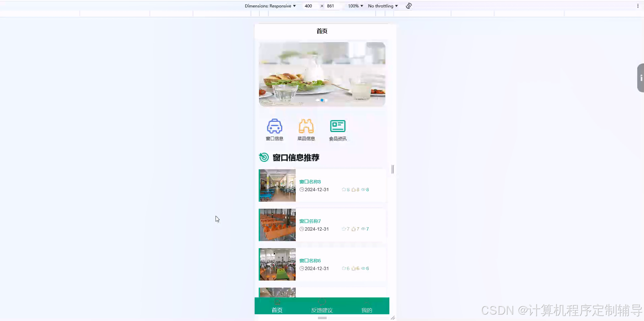Click the star rating icon on 窗口名称8

344,189
